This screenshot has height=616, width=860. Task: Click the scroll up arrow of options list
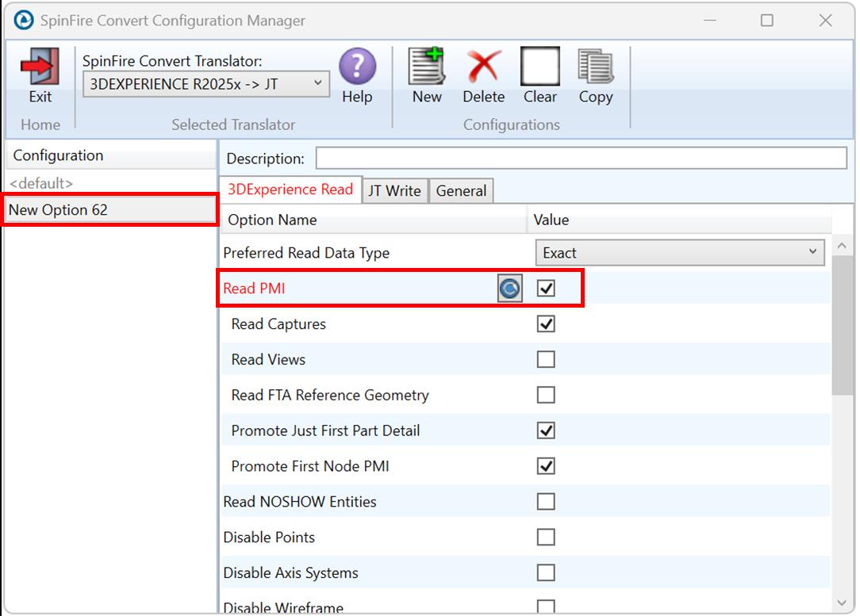pos(842,246)
